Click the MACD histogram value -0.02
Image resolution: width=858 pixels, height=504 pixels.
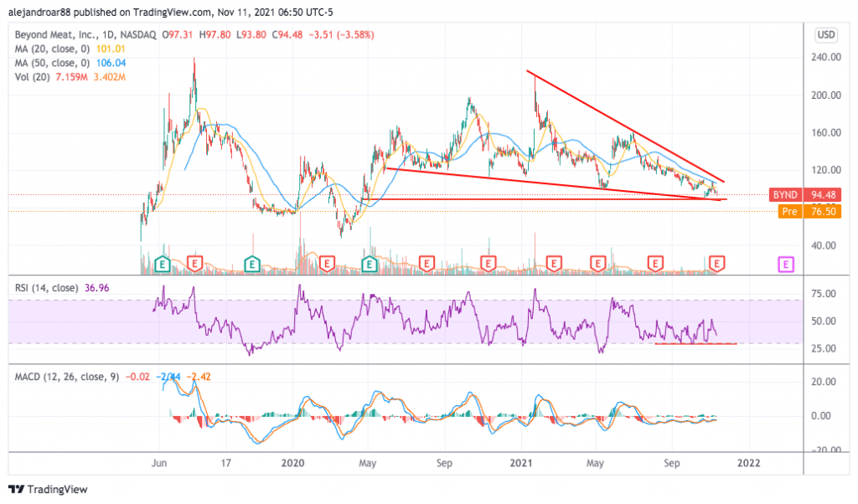point(137,377)
